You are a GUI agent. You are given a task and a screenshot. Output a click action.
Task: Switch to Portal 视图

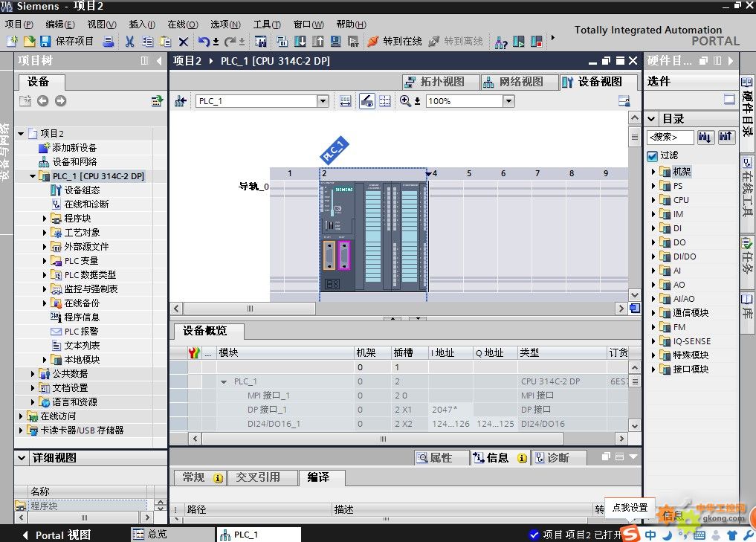57,535
